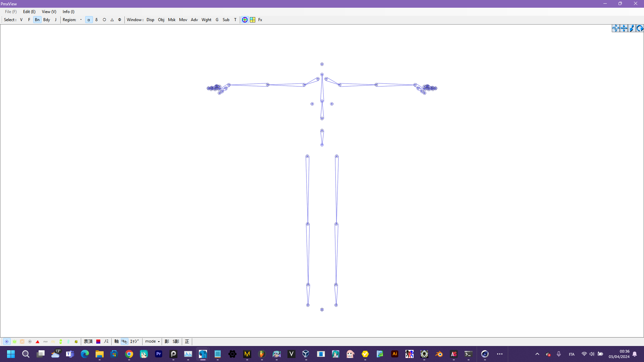Click the yellow four-pane view icon
The height and width of the screenshot is (362, 644).
[x=253, y=20]
